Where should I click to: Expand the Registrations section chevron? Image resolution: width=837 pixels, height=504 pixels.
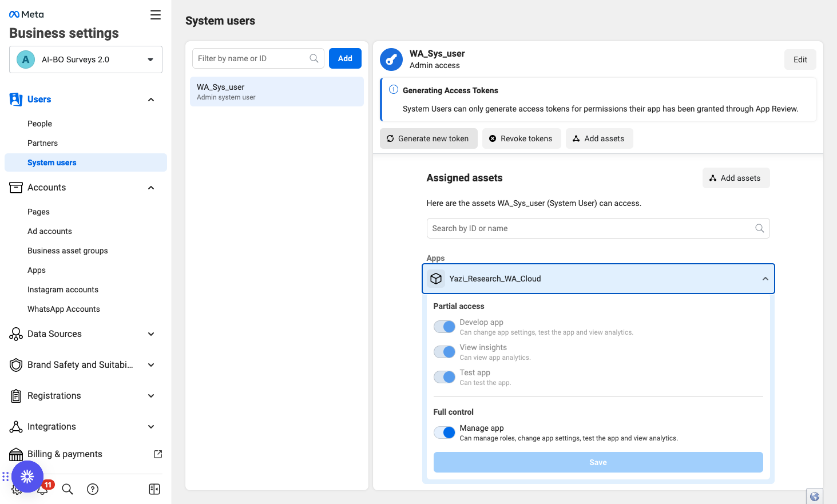[x=151, y=396]
